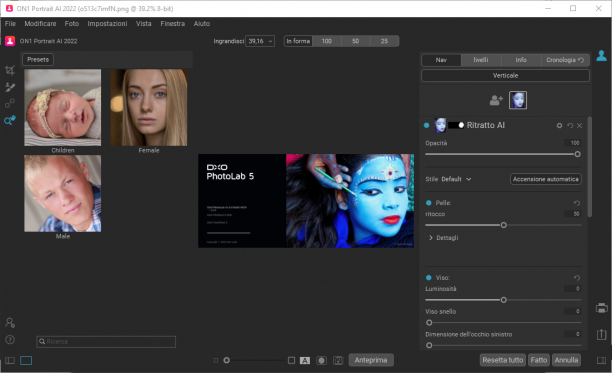Select the Crop tool in left toolbar

[x=10, y=70]
